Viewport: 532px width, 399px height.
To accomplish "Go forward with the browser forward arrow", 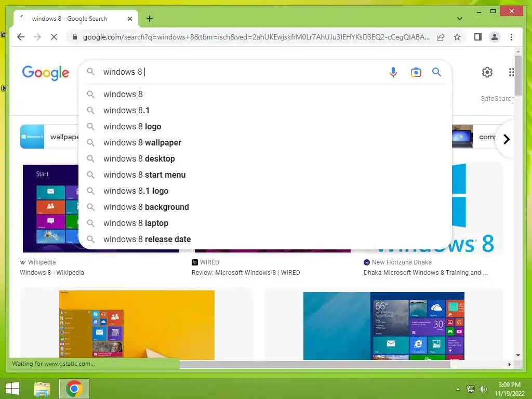I will [x=37, y=37].
